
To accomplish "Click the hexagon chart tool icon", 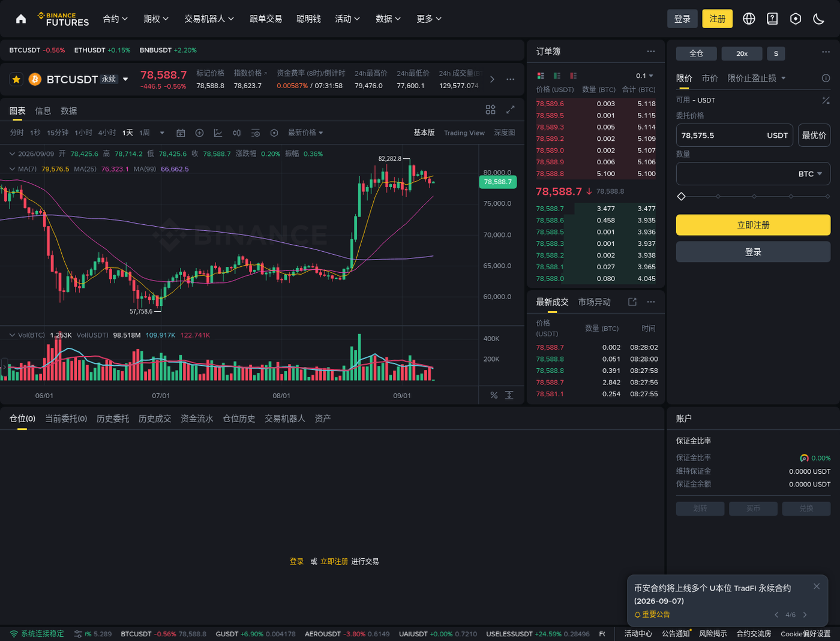I will pos(274,133).
